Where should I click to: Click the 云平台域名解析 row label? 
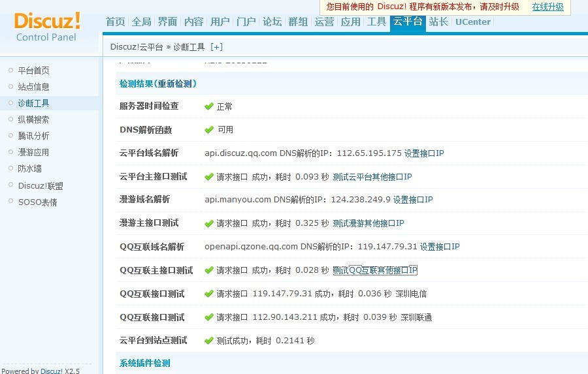pyautogui.click(x=149, y=153)
